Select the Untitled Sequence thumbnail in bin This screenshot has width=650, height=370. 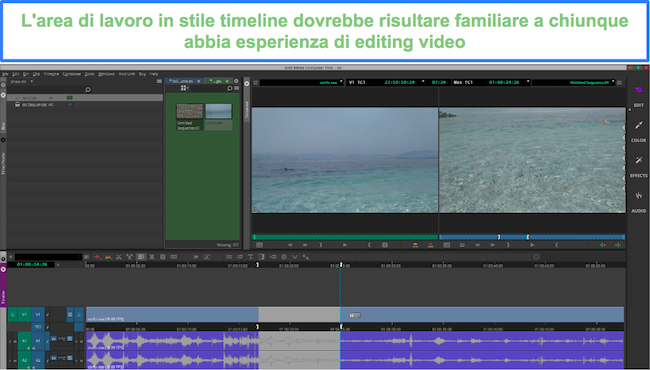coord(189,111)
